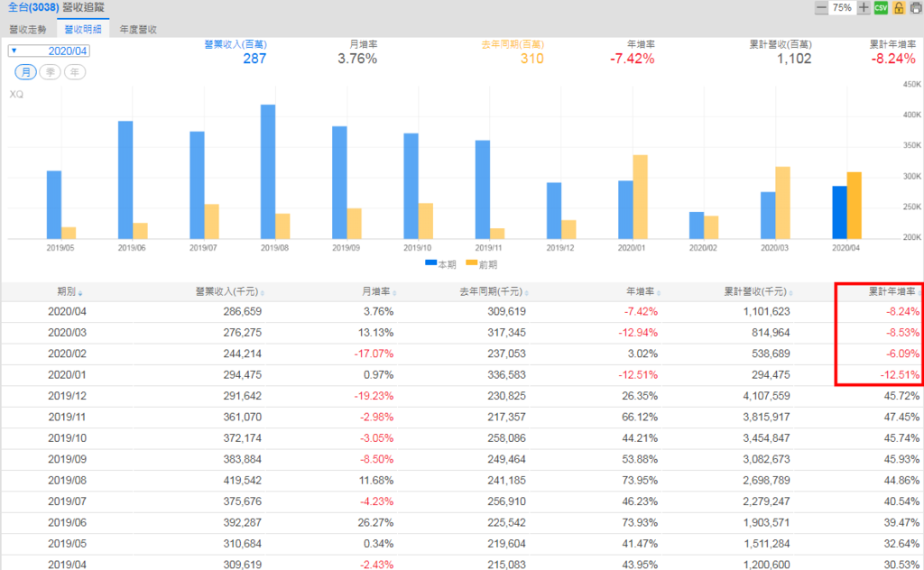Sort by the 年增率 table column header
This screenshot has width=924, height=570.
[642, 291]
